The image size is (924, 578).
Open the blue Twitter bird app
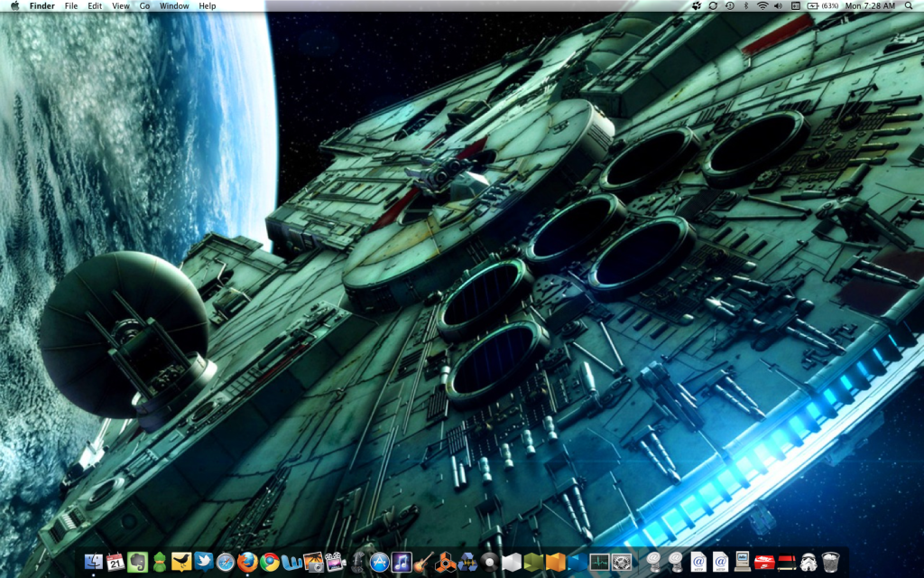203,562
